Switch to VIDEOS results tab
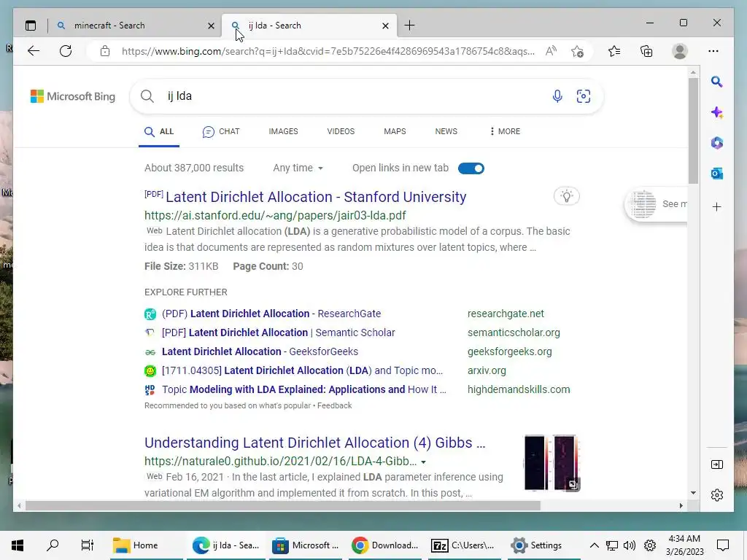Image resolution: width=747 pixels, height=560 pixels. [x=341, y=131]
